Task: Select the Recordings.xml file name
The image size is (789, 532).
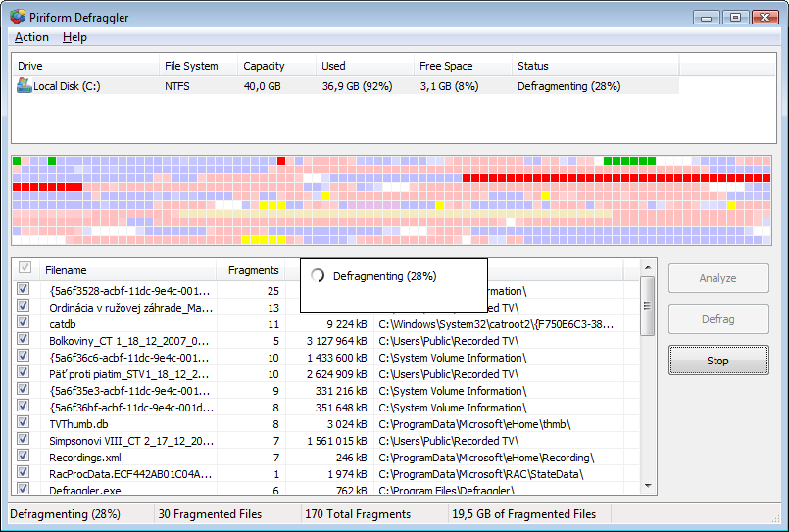Action: coord(85,458)
